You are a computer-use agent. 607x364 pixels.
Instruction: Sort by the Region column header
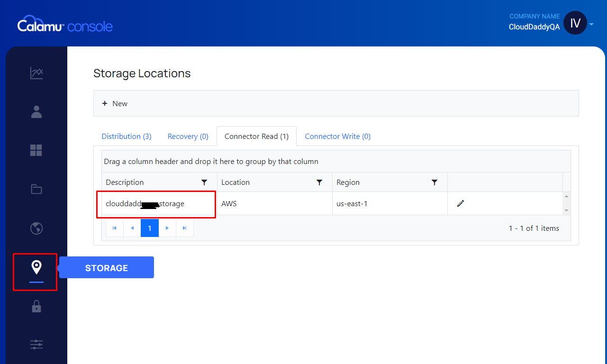tap(348, 182)
